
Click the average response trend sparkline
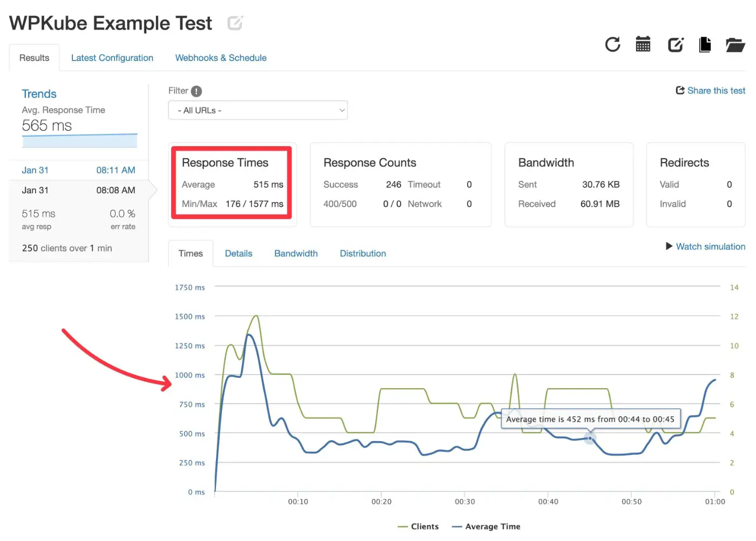(79, 140)
